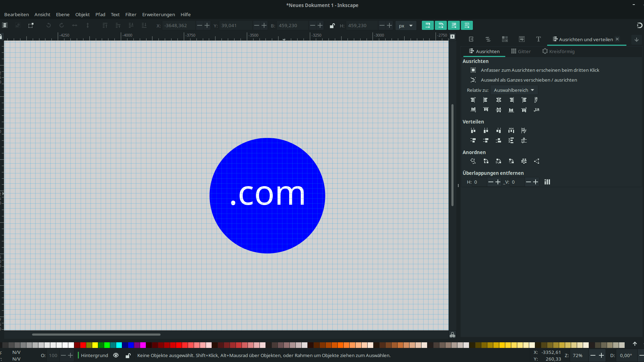Toggle width/height ratio lock
This screenshot has width=644, height=362.
tap(332, 25)
